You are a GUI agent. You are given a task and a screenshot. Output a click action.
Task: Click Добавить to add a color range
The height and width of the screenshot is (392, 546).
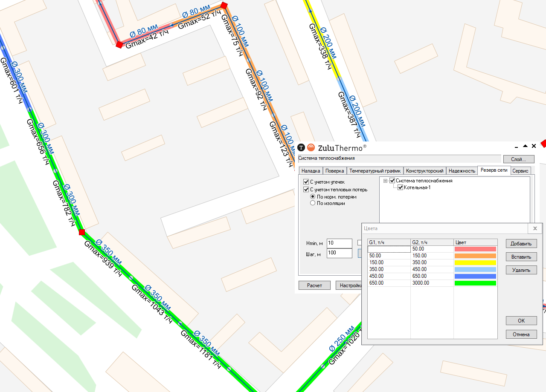tap(521, 244)
